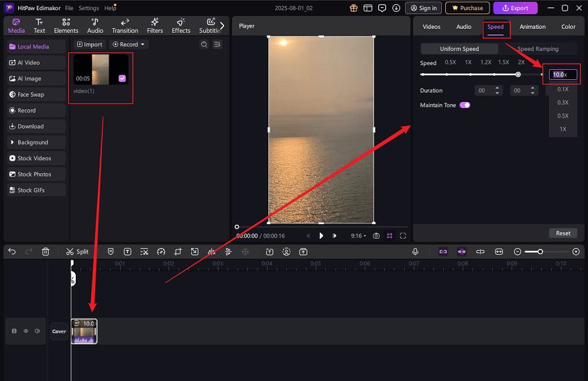The image size is (588, 381).
Task: Open Stock Videos in the sidebar
Action: click(36, 158)
